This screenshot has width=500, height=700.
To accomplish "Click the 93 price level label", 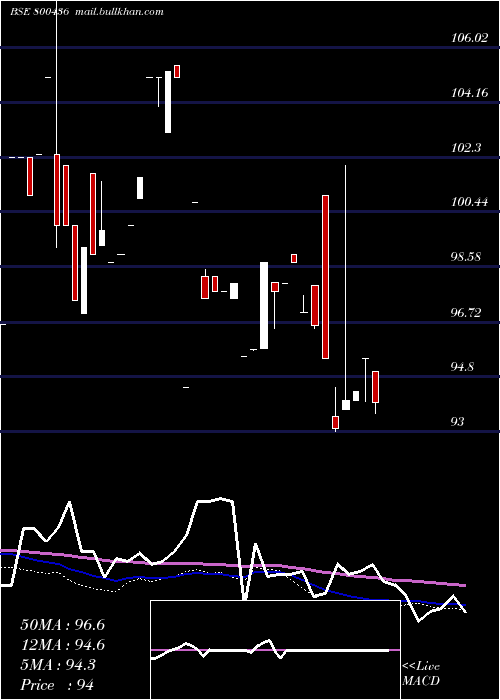I will pyautogui.click(x=458, y=421).
